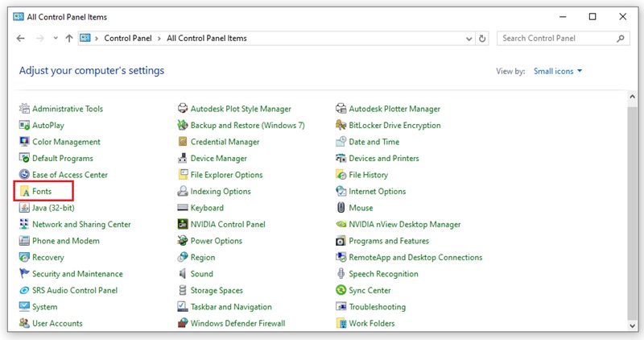The width and height of the screenshot is (644, 340).
Task: Open the Power Options icon
Action: click(183, 241)
